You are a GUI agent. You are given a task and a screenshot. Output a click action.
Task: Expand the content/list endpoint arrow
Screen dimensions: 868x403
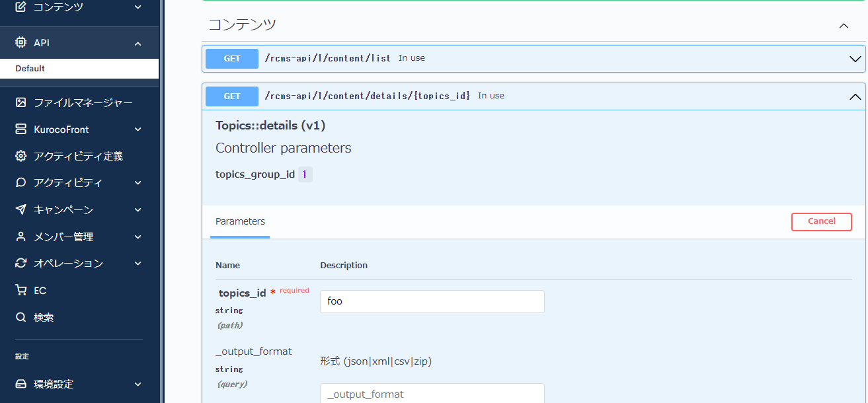coord(855,59)
